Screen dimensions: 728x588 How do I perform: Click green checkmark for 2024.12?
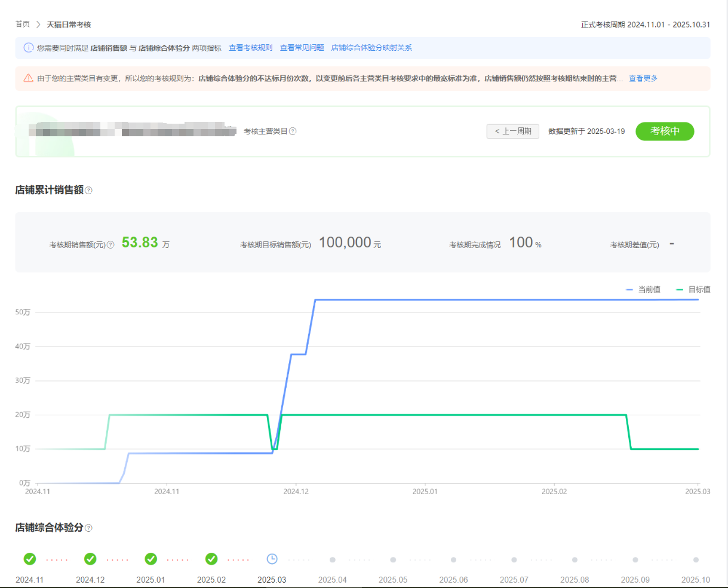[x=90, y=559]
